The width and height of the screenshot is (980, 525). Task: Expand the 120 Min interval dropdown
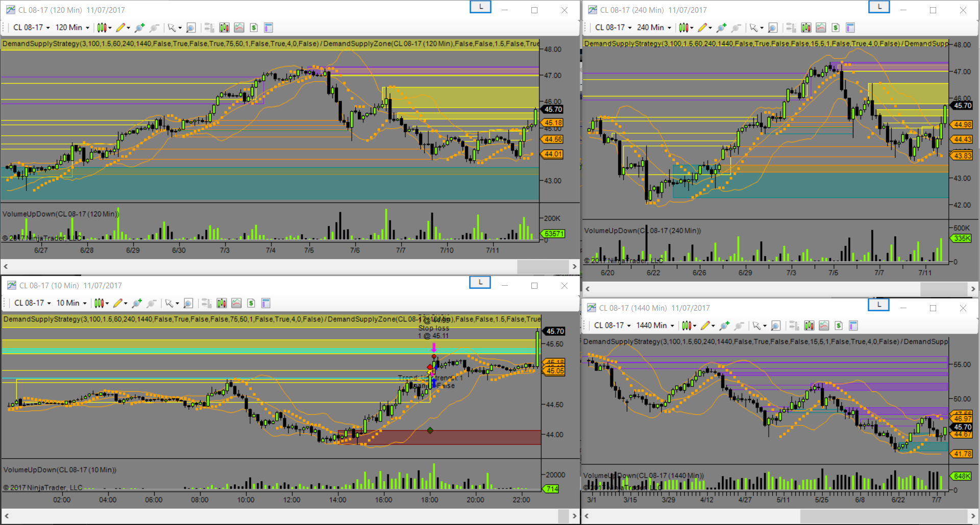72,28
